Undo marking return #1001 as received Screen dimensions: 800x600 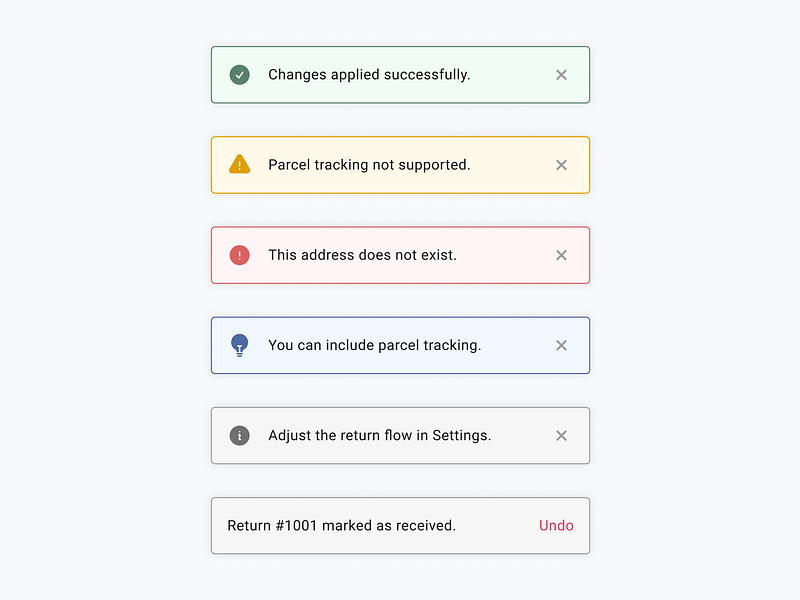(556, 525)
